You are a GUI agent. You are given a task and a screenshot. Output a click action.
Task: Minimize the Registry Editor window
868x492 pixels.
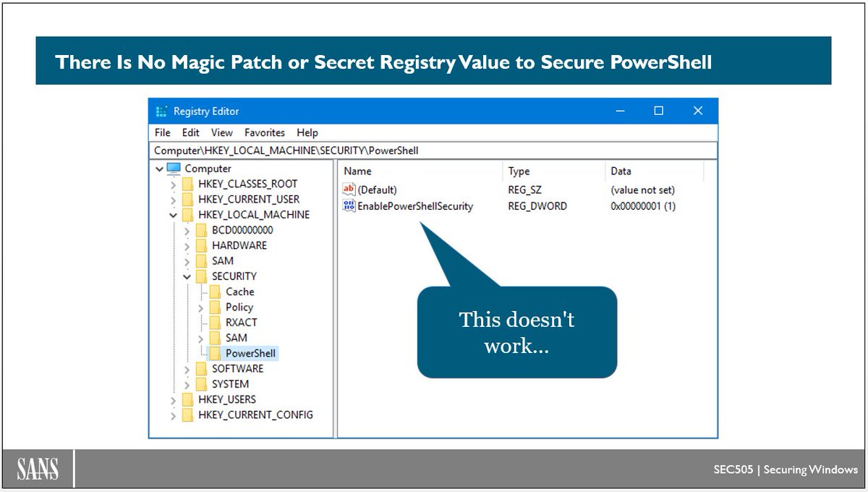(621, 111)
